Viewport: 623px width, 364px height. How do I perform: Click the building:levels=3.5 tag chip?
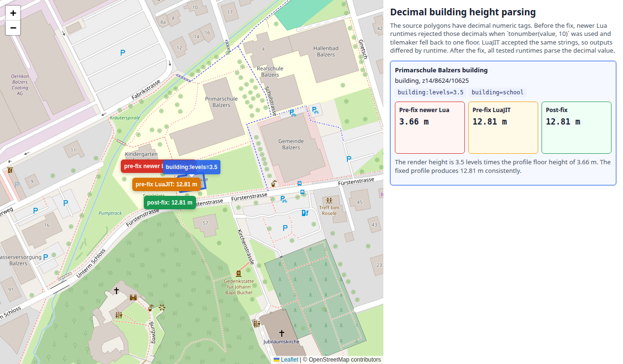click(x=431, y=92)
